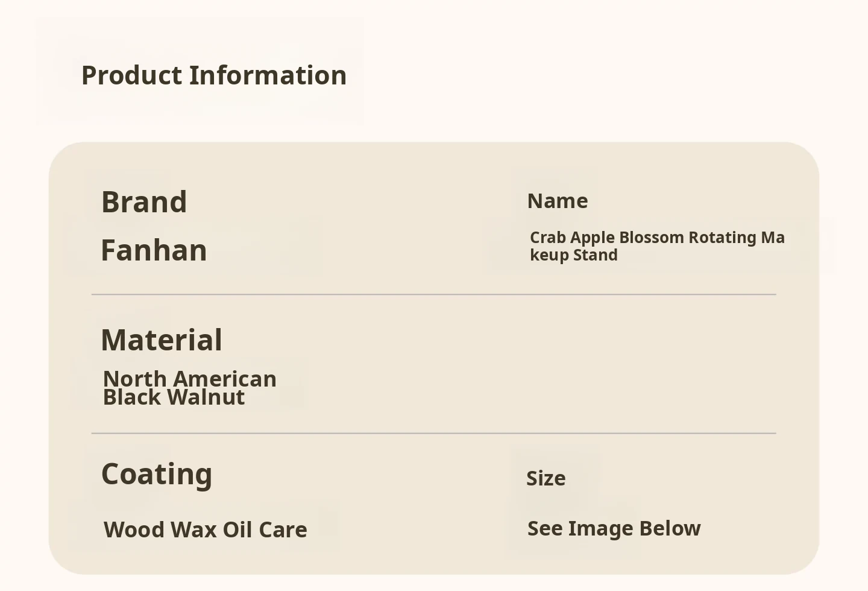The width and height of the screenshot is (868, 591).
Task: Click the word Crab in product name
Action: 548,238
